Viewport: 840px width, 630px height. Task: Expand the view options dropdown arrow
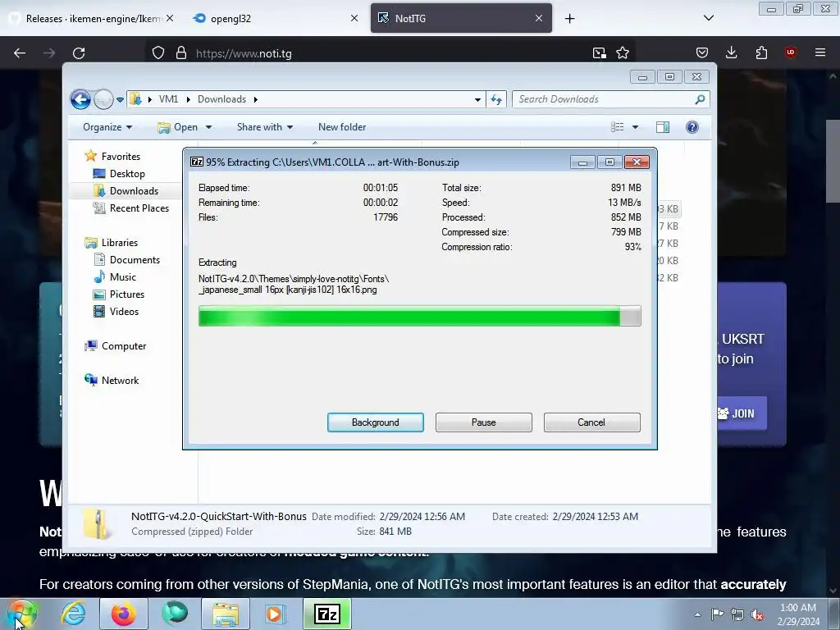coord(636,127)
